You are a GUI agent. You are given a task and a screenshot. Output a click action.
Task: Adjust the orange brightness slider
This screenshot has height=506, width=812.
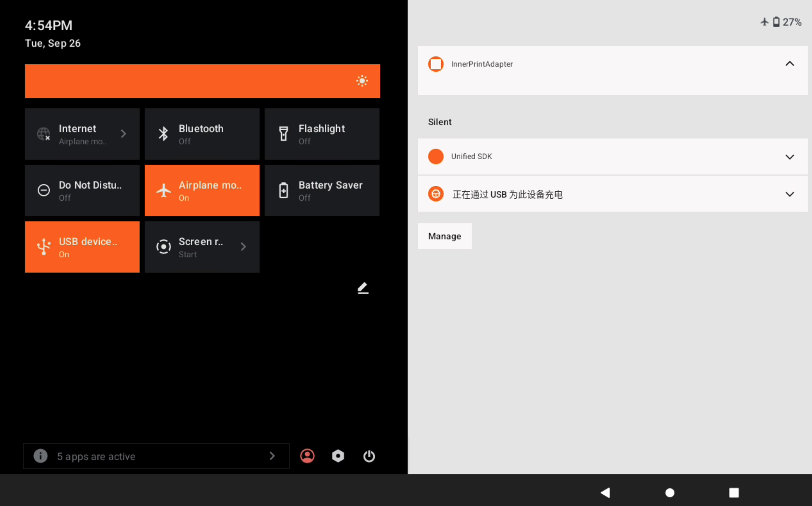click(202, 81)
